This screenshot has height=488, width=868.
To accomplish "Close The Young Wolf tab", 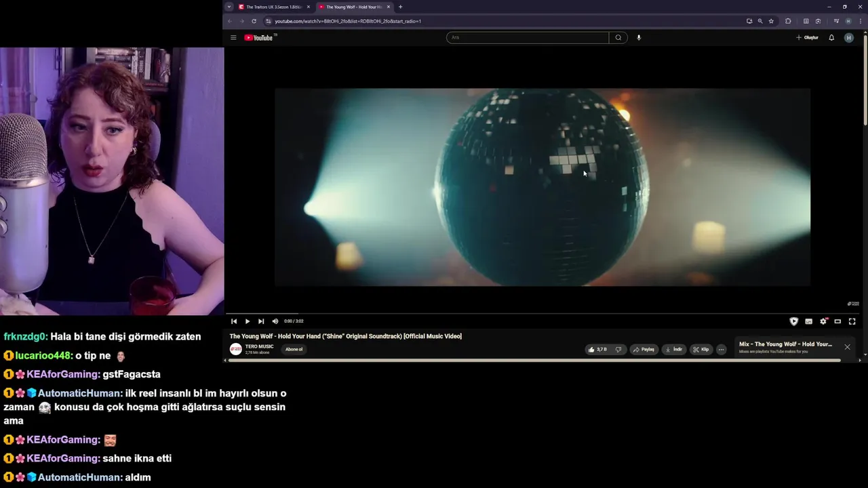I will [x=388, y=7].
